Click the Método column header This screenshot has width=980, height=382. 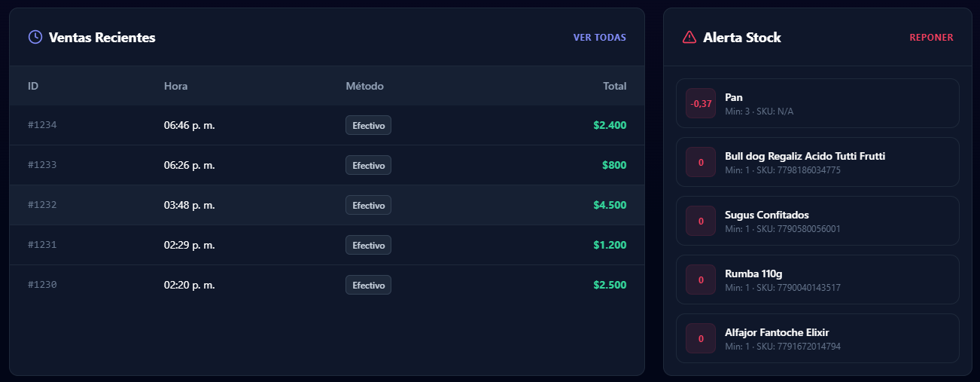pos(364,86)
